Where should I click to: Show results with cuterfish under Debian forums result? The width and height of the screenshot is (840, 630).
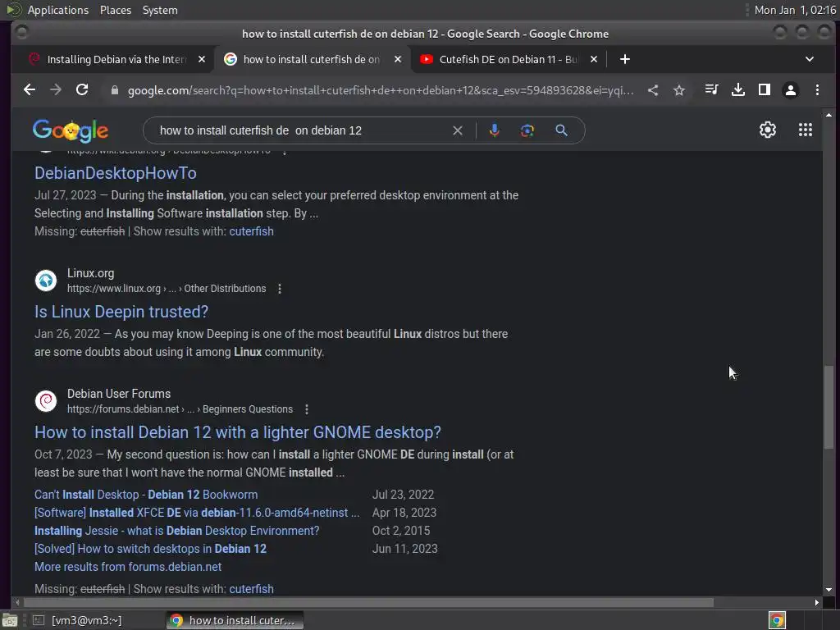tap(251, 589)
